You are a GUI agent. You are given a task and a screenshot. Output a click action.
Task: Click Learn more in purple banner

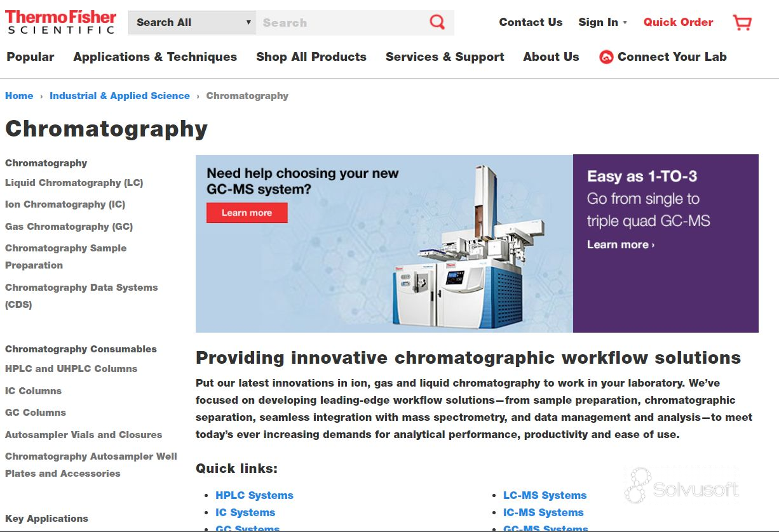tap(620, 244)
